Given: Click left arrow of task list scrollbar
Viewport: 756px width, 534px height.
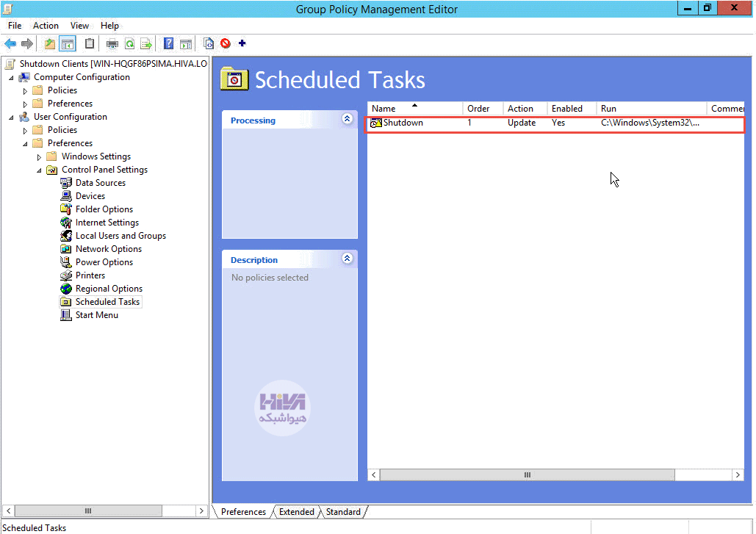Looking at the screenshot, I should click(374, 475).
